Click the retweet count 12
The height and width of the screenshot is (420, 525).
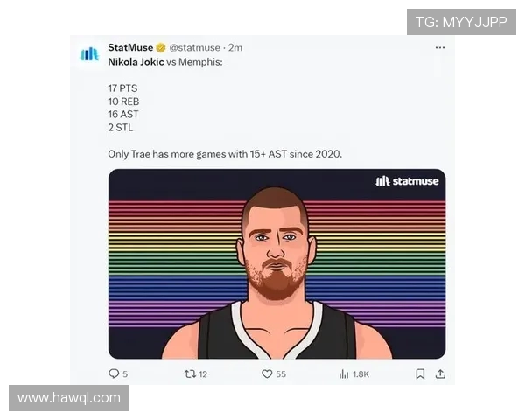[x=203, y=374]
